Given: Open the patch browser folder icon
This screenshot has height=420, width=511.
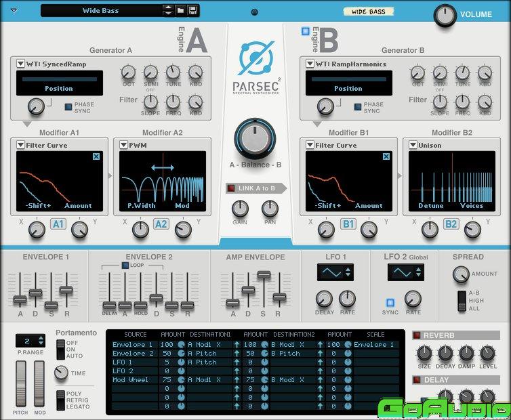Looking at the screenshot, I should coord(180,10).
